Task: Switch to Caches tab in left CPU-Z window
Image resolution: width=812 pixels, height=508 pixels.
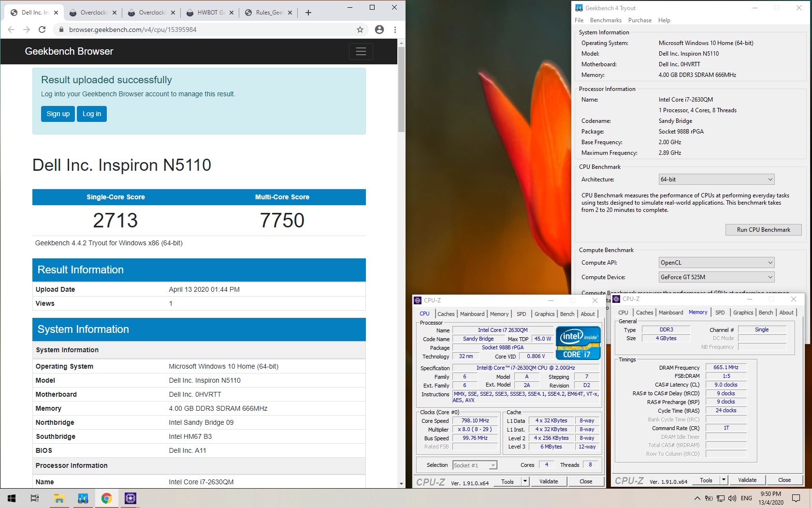Action: (x=446, y=314)
